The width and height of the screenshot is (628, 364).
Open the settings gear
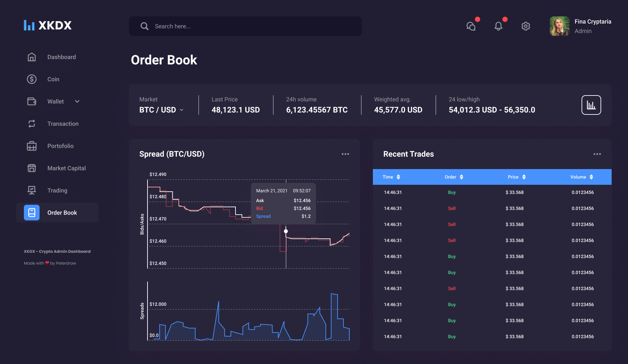click(526, 26)
